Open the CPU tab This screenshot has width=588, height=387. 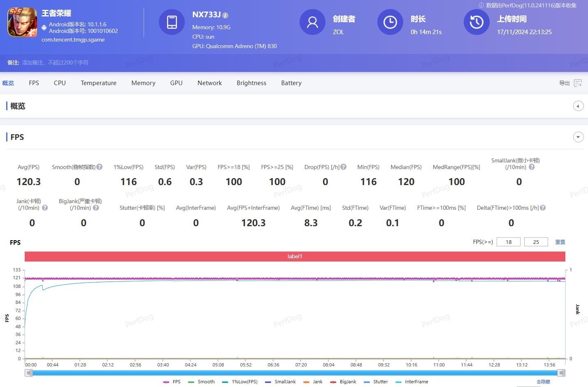point(60,83)
